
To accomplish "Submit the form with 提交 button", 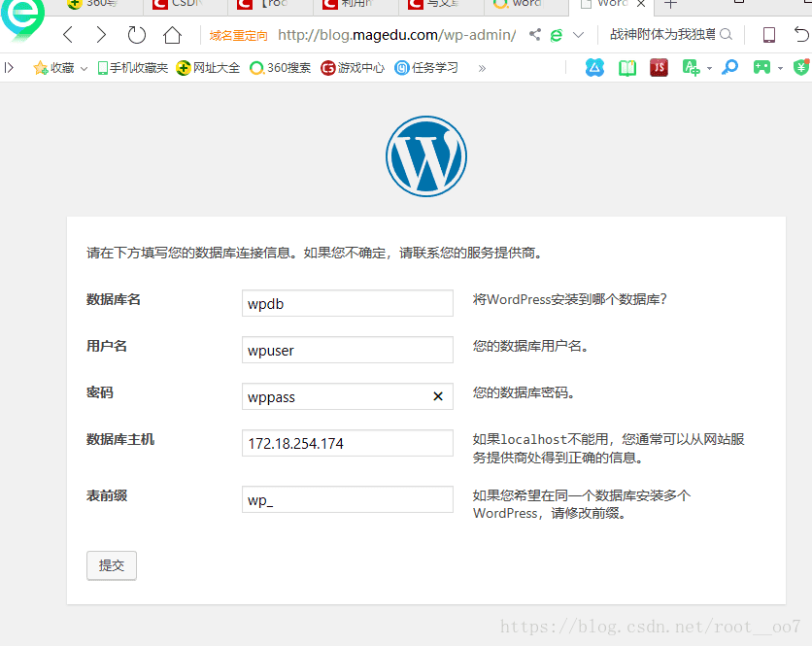I will 112,565.
